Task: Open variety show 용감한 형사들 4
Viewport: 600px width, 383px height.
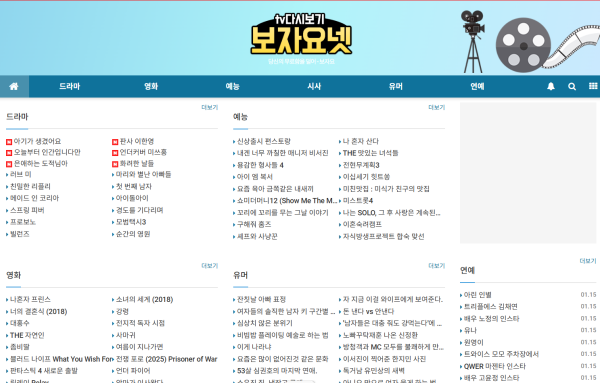Action: coord(260,165)
